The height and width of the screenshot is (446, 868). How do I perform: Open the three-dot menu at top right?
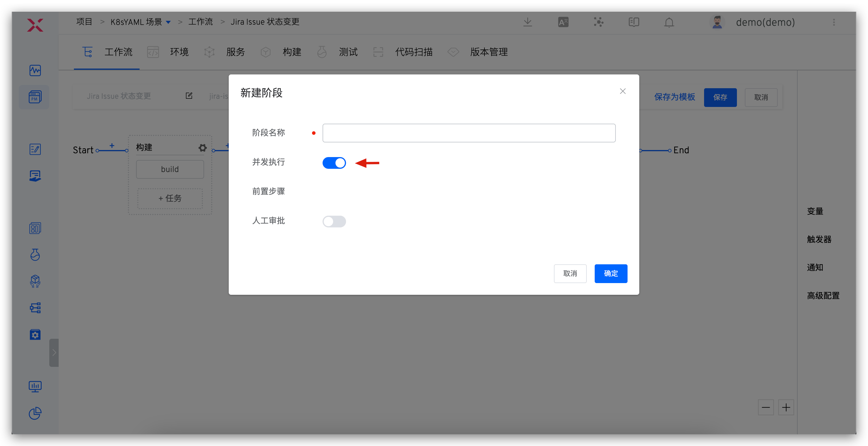(835, 22)
